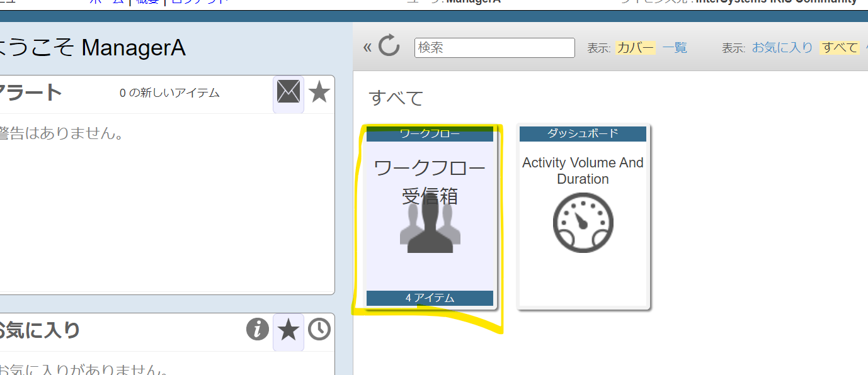
Task: Switch display to 一覧 list view
Action: click(675, 48)
